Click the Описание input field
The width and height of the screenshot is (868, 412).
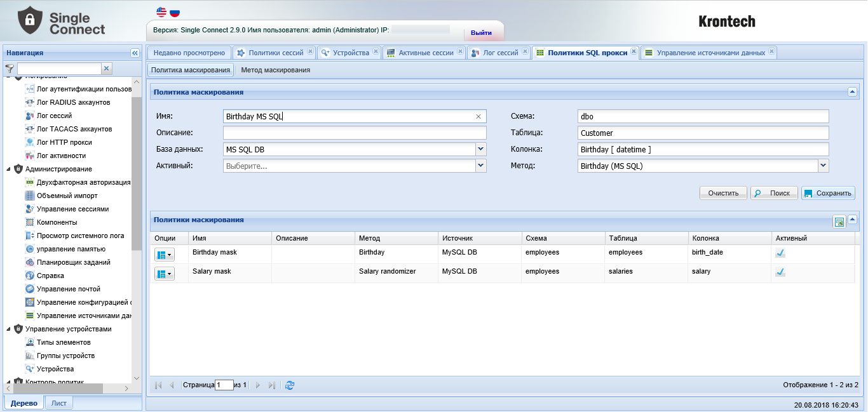[x=354, y=133]
